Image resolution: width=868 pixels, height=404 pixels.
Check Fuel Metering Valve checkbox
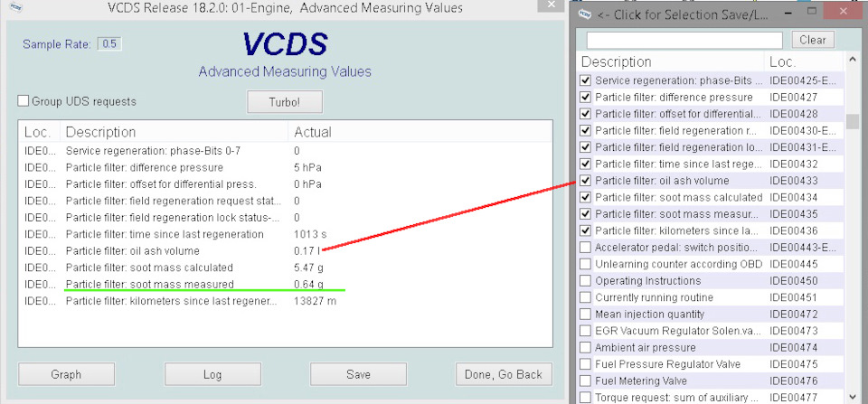pos(585,381)
